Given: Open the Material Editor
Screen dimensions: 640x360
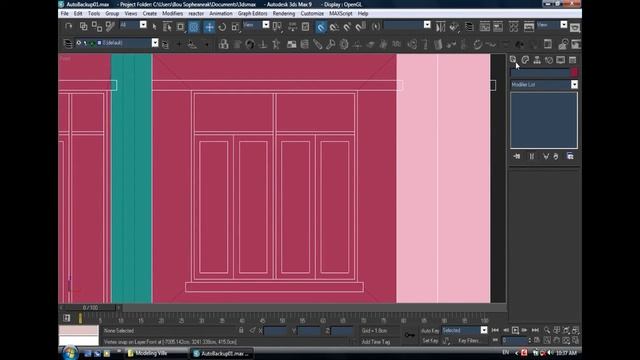Looking at the screenshot, I should pyautogui.click(x=513, y=27).
